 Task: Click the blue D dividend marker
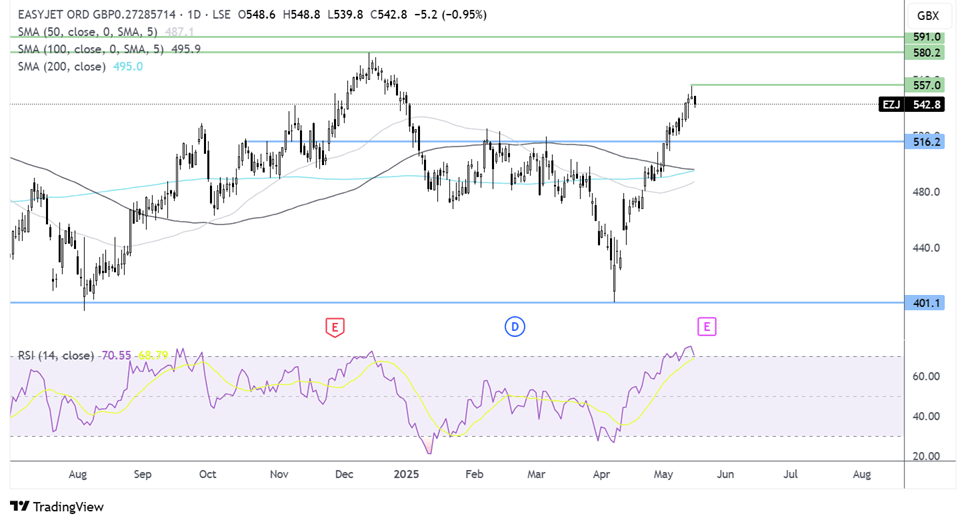pos(515,326)
